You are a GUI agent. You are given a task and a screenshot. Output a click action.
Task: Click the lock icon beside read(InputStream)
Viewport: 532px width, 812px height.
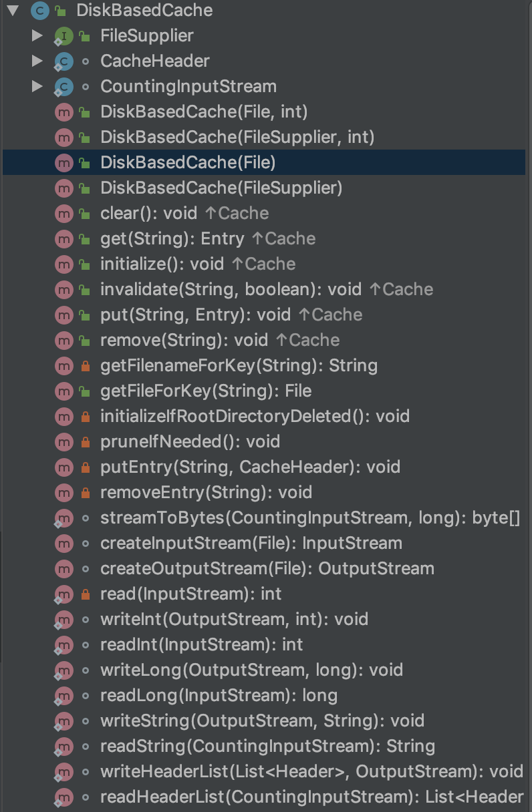click(x=85, y=594)
